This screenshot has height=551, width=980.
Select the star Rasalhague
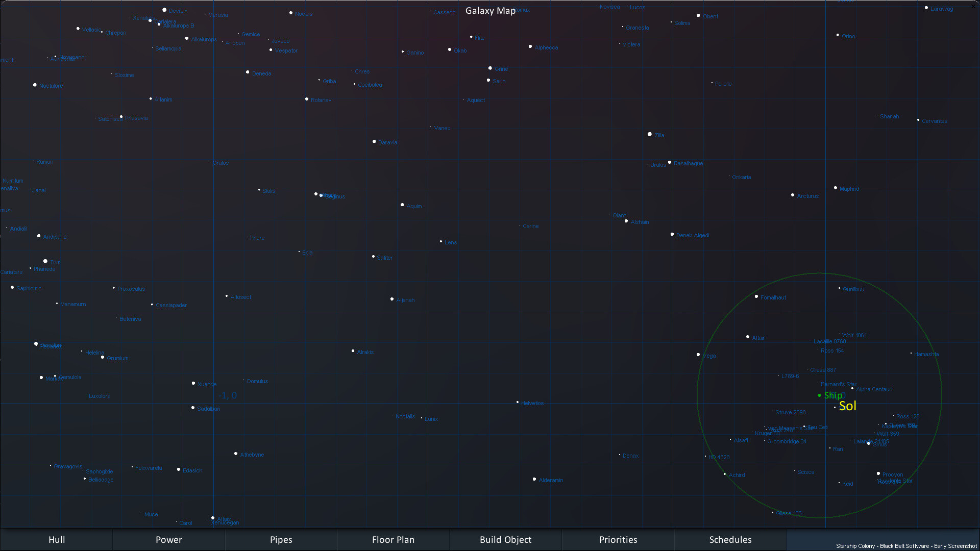(x=670, y=163)
